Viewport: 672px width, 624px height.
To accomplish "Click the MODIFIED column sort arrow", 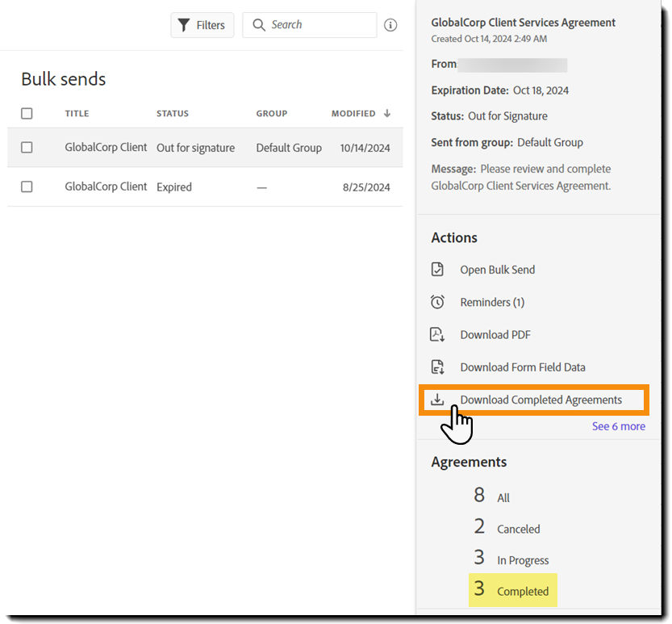I will coord(388,113).
